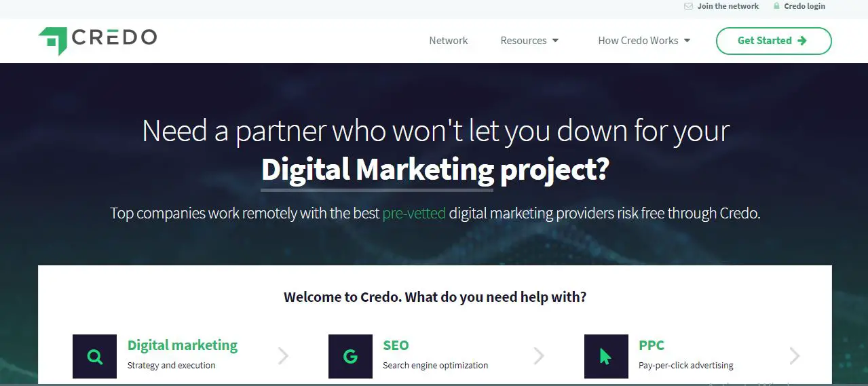Click the green pre-vetted link
Image resolution: width=868 pixels, height=386 pixels.
point(414,213)
